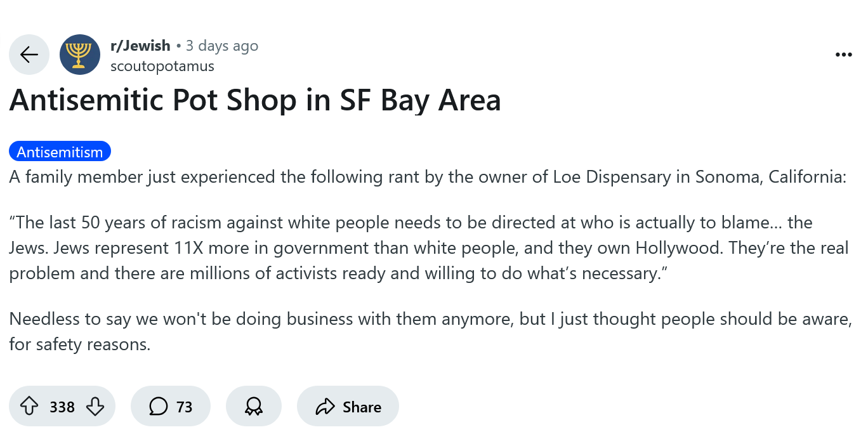The height and width of the screenshot is (439, 868).
Task: Downvote the Antisemitic Pot Shop post
Action: 95,406
